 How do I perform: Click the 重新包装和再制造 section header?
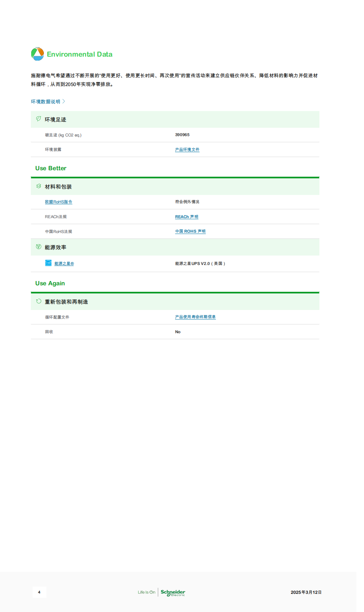tap(175, 302)
